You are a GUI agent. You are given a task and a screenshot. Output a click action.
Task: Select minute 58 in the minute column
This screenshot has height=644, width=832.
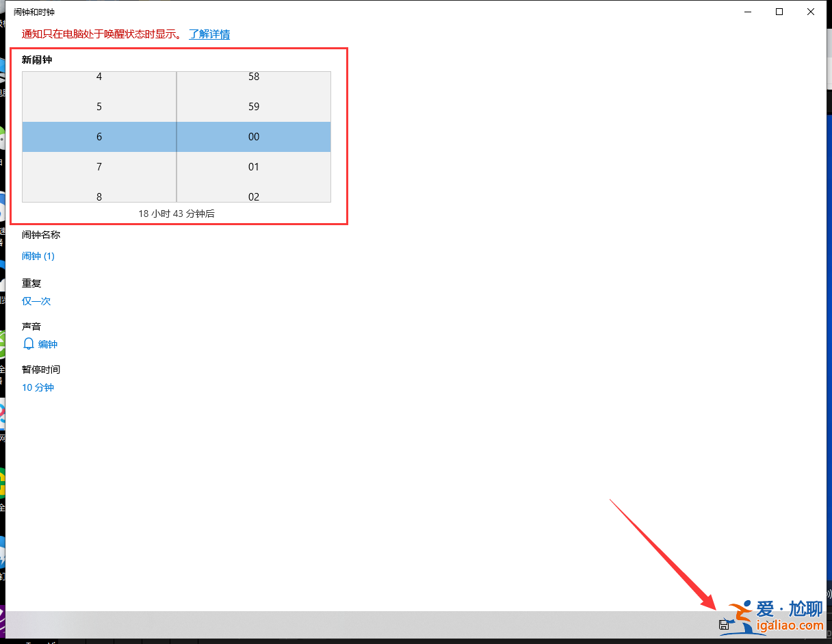254,76
